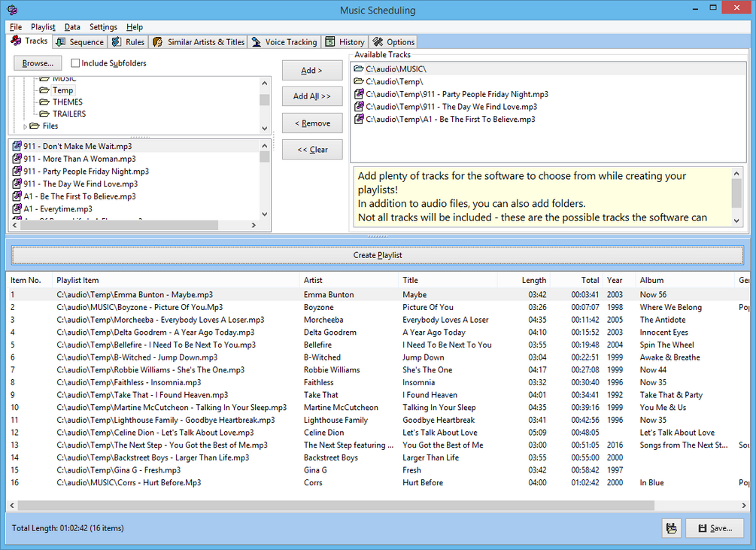Click the audio file icon beside A1 - Everytime.mp3
The image size is (756, 550).
(x=17, y=208)
